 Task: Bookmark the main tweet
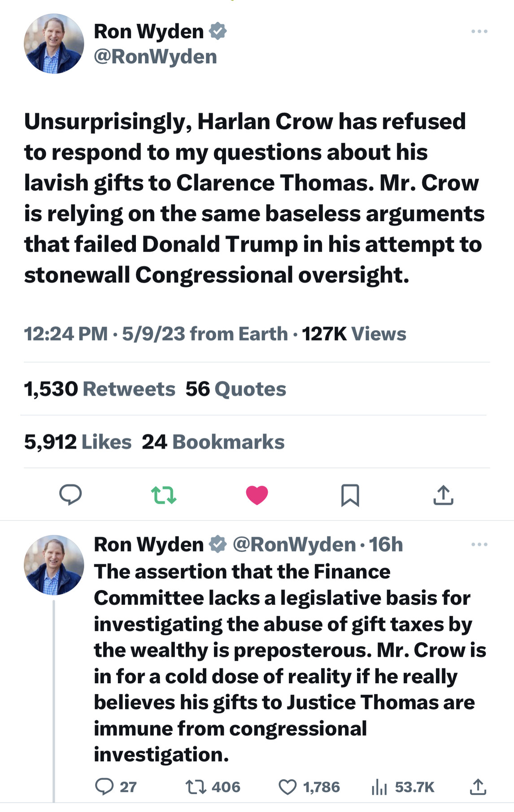[x=350, y=495]
